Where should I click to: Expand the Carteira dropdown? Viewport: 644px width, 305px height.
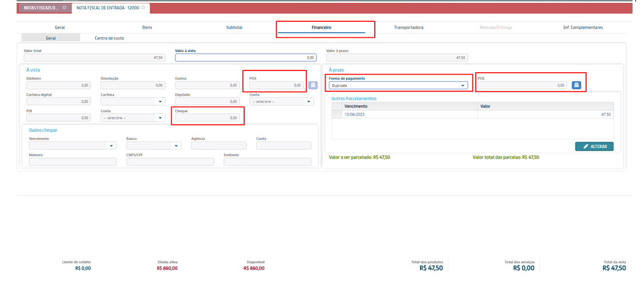[x=133, y=101]
